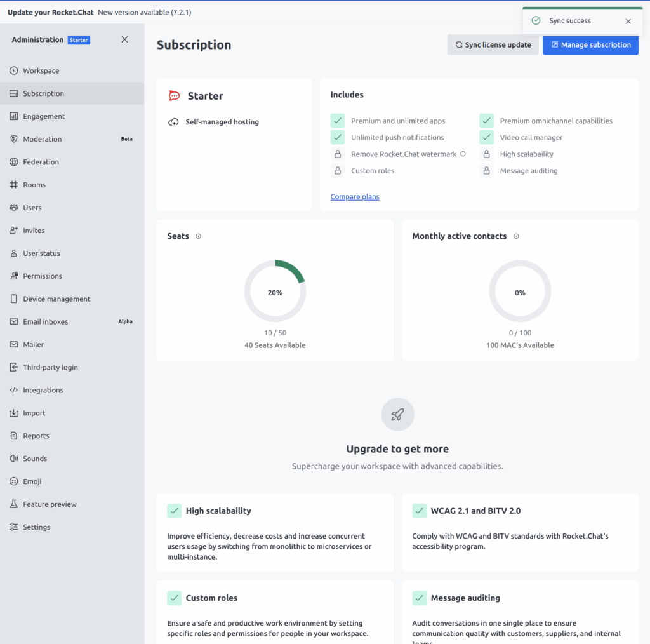The width and height of the screenshot is (650, 644).
Task: Open Permissions in the sidebar
Action: (72, 276)
